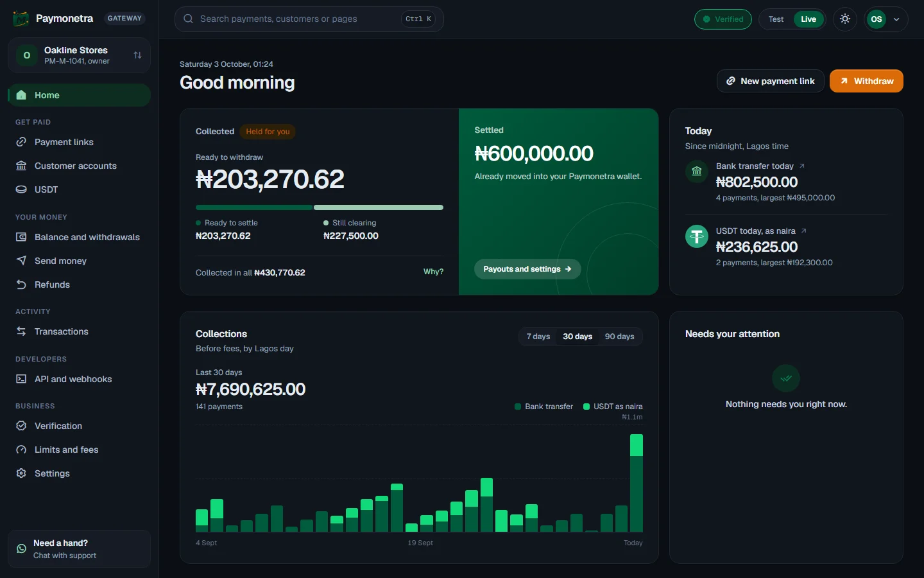
Task: Click the Oakline Stores avatar O
Action: tap(27, 55)
